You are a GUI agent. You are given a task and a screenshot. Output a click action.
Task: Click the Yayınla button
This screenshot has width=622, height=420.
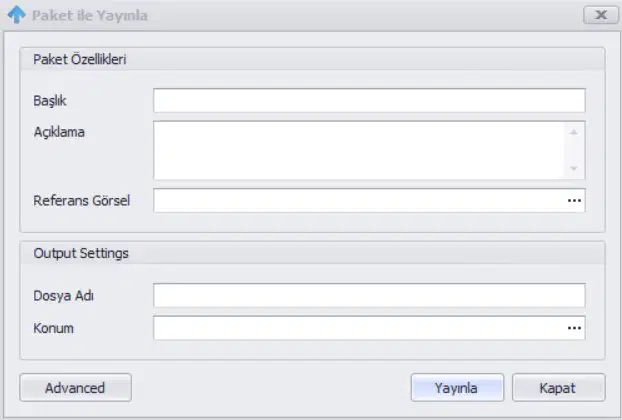pos(457,387)
